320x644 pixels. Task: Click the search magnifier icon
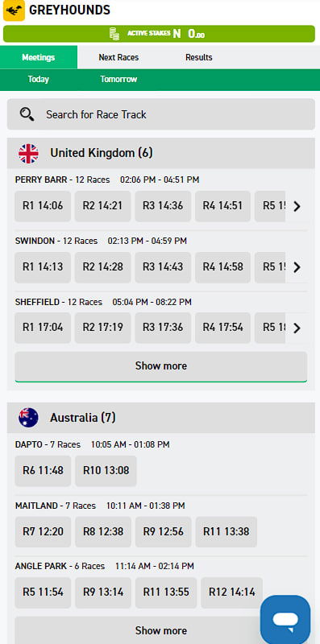click(x=27, y=114)
